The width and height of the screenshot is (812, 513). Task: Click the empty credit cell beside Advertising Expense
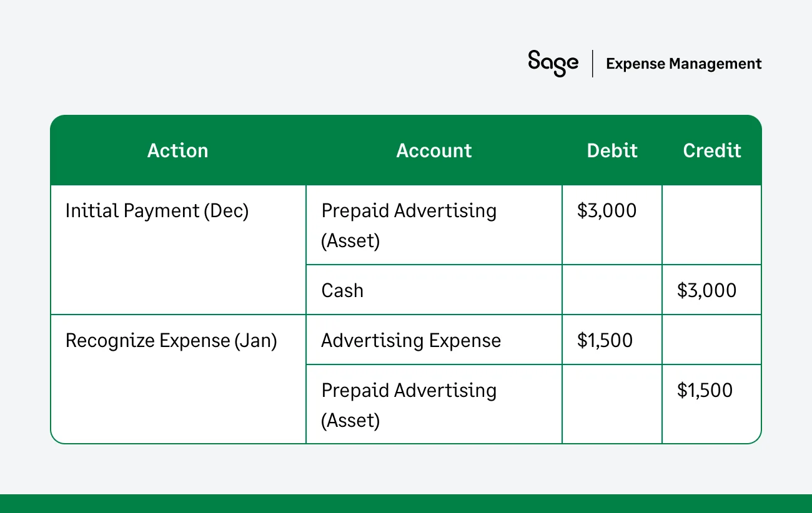[712, 340]
